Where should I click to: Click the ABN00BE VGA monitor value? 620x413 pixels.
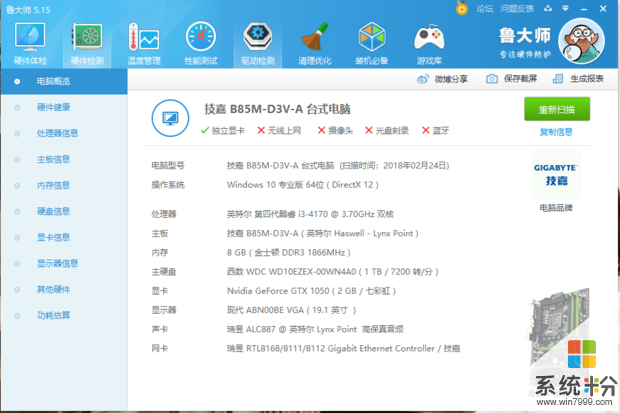coord(291,310)
